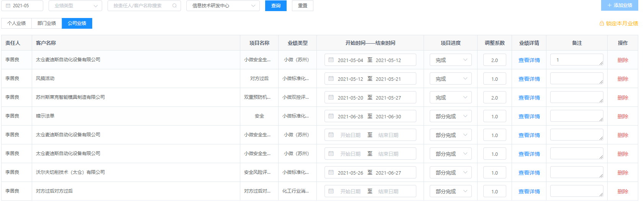
Task: Open 完成 progress dropdown for 苏州斯莱克智能模具
Action: click(451, 98)
